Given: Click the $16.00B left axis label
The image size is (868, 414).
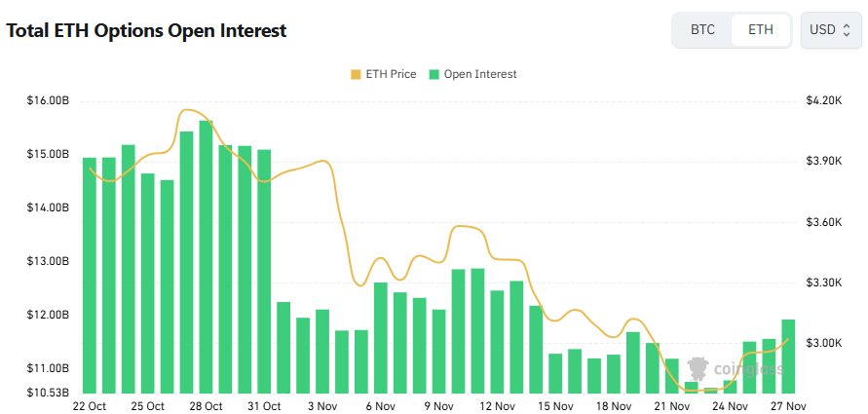Looking at the screenshot, I should (48, 100).
